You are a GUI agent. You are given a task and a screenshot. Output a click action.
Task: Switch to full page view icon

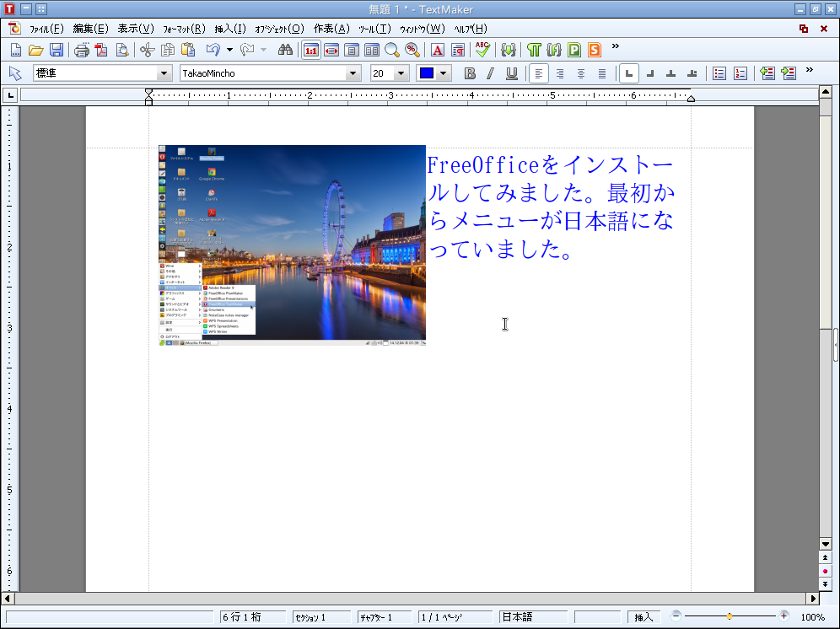pos(352,51)
